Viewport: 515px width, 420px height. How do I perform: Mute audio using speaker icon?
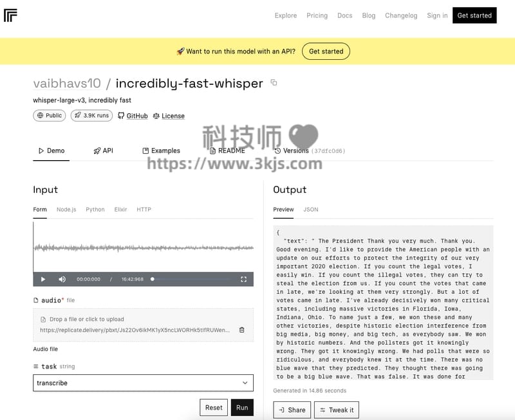[62, 279]
